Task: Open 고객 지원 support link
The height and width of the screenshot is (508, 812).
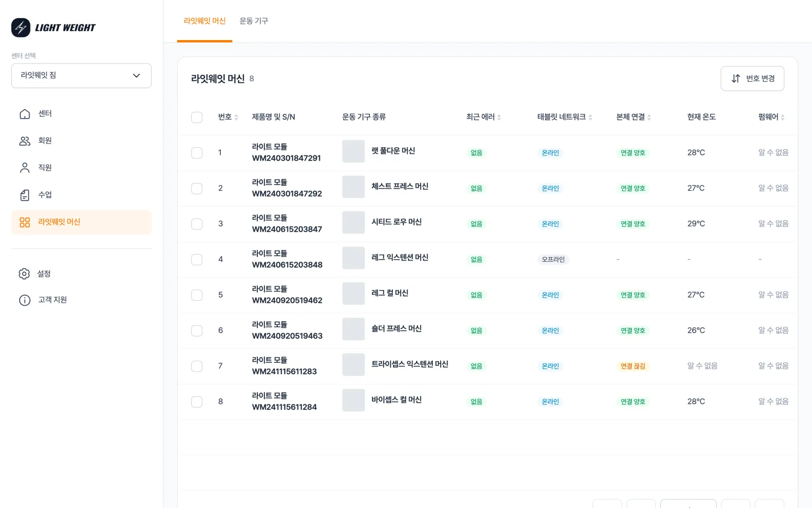Action: (x=81, y=300)
